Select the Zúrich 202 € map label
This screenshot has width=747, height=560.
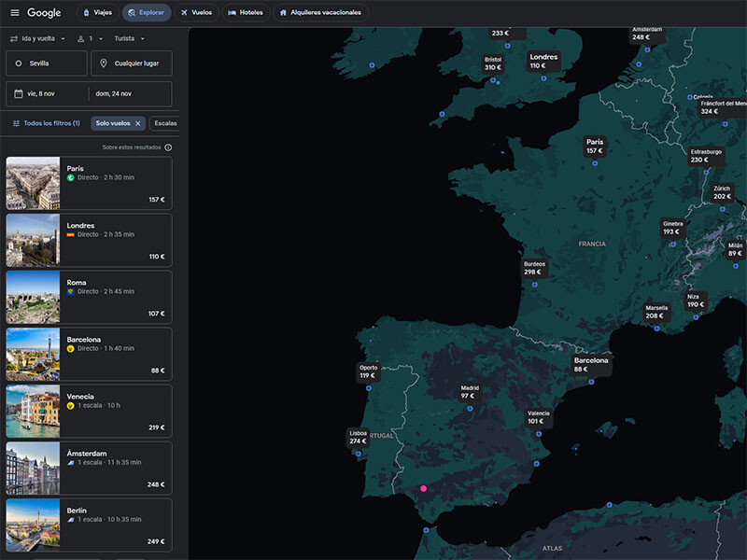[722, 192]
